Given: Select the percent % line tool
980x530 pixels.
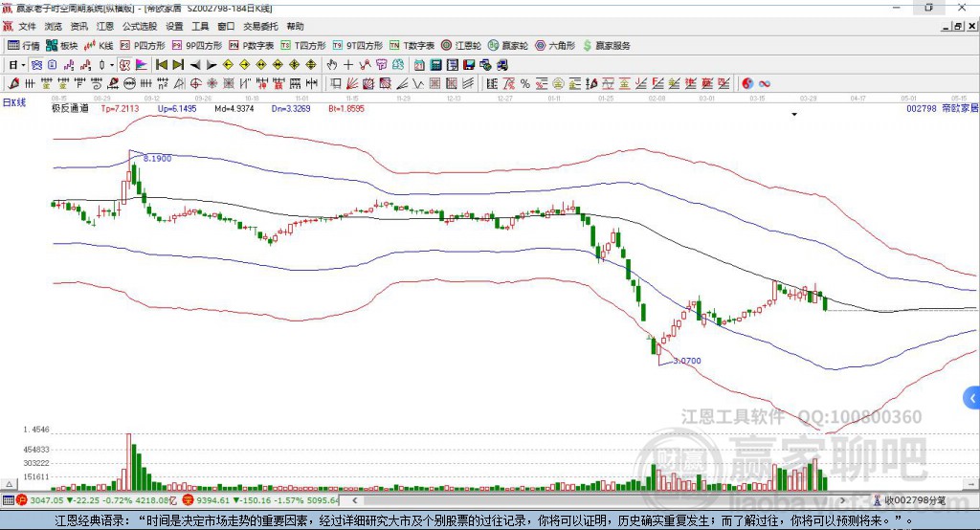Looking at the screenshot, I should point(525,83).
